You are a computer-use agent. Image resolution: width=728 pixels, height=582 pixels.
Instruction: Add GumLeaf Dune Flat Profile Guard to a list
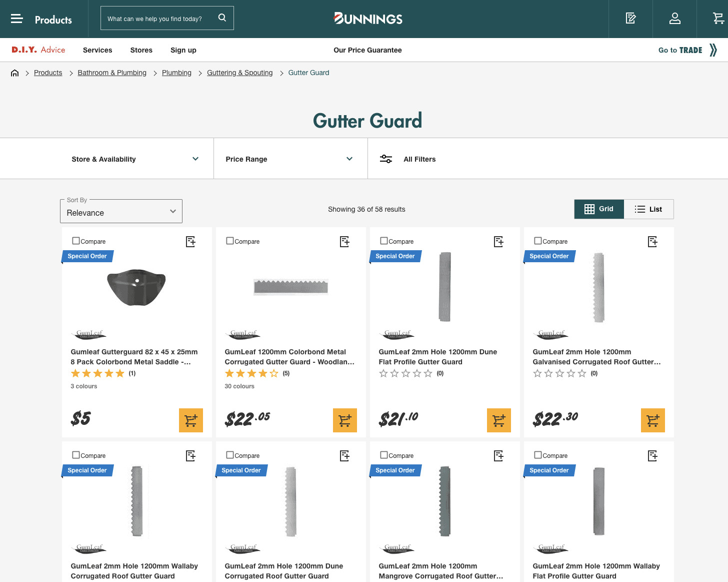(x=498, y=242)
